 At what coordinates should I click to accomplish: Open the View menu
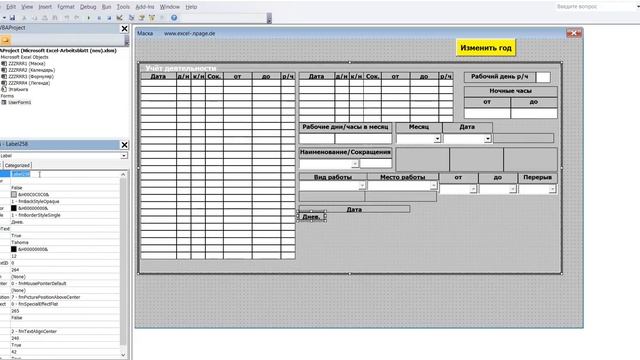click(27, 7)
